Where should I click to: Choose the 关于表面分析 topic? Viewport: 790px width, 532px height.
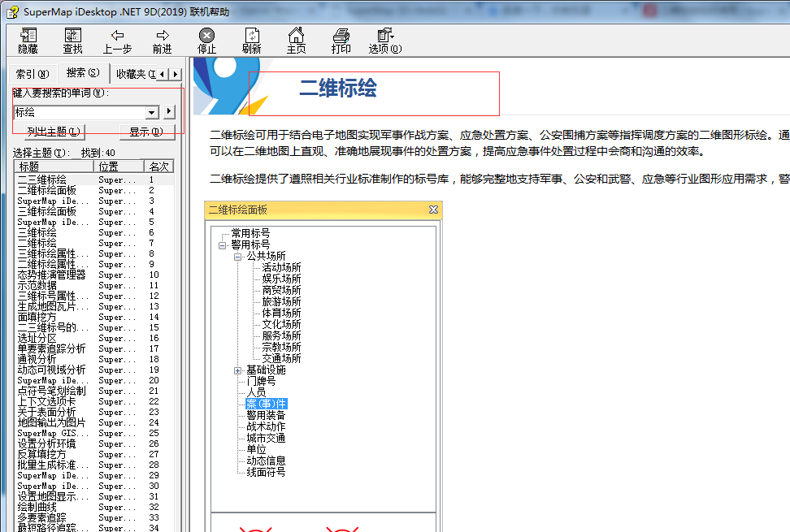(47, 413)
